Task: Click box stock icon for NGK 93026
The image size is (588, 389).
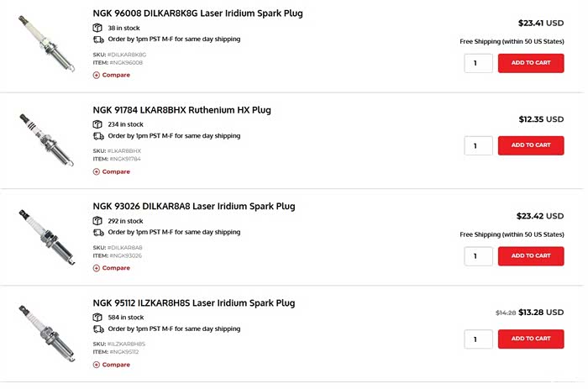Action: coord(98,221)
